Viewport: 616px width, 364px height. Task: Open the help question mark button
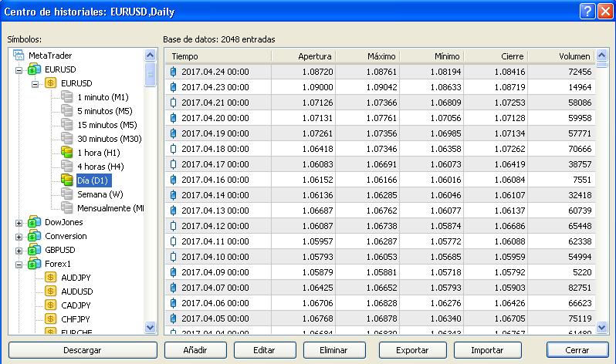(587, 12)
